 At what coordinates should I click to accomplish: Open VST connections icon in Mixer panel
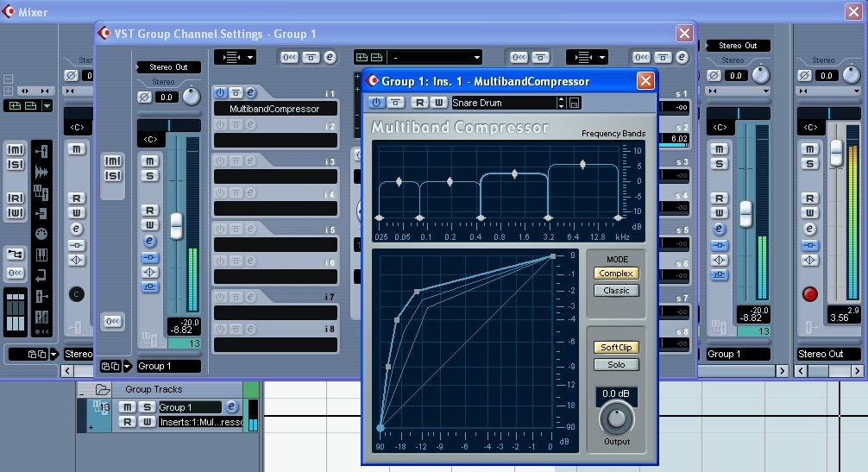[15, 254]
